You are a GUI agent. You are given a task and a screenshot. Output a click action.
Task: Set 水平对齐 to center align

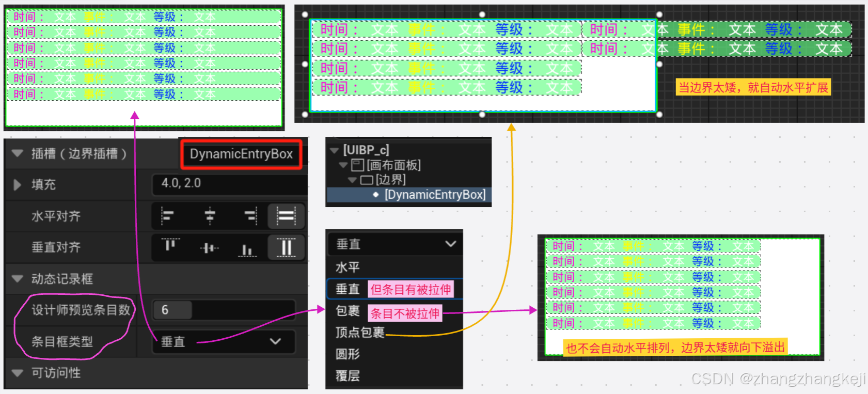point(210,216)
